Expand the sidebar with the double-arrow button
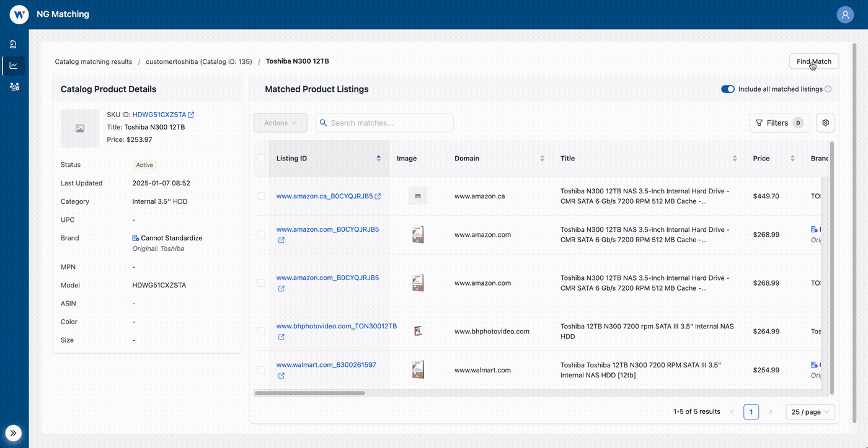The height and width of the screenshot is (448, 868). tap(14, 433)
